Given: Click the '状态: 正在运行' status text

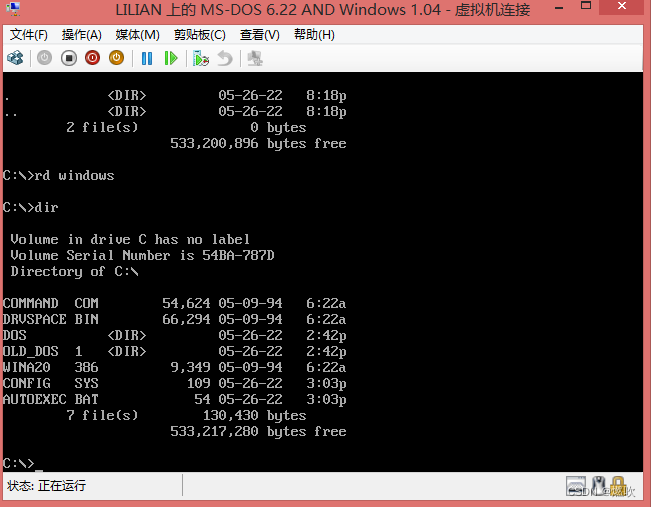Looking at the screenshot, I should point(46,486).
